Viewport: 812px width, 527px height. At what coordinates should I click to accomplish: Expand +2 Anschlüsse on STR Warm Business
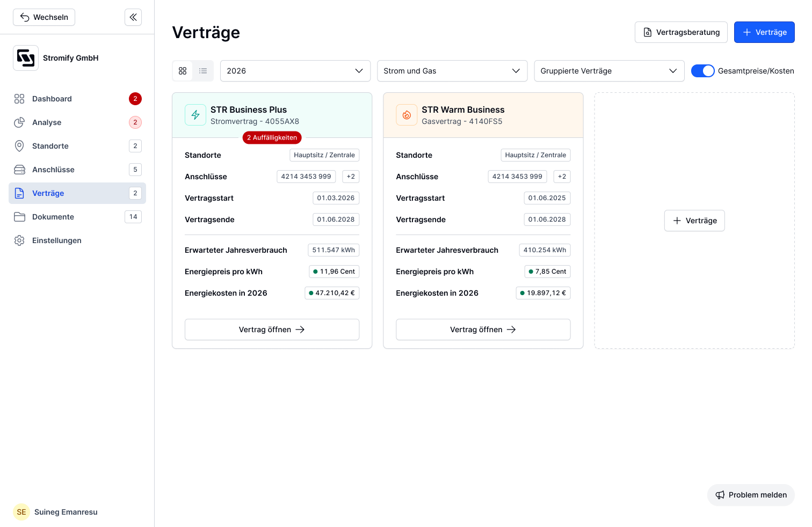pyautogui.click(x=562, y=177)
